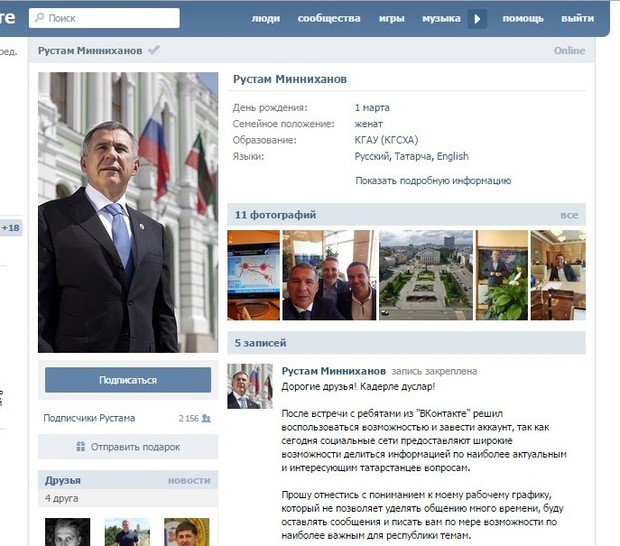
Task: Open the новости link in Друзья block
Action: [189, 480]
